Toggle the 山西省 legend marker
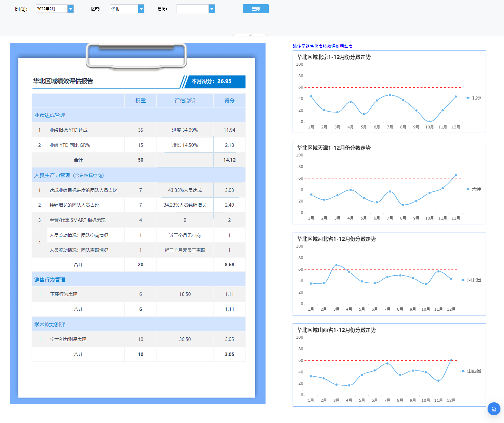This screenshot has height=423, width=504. 463,371
